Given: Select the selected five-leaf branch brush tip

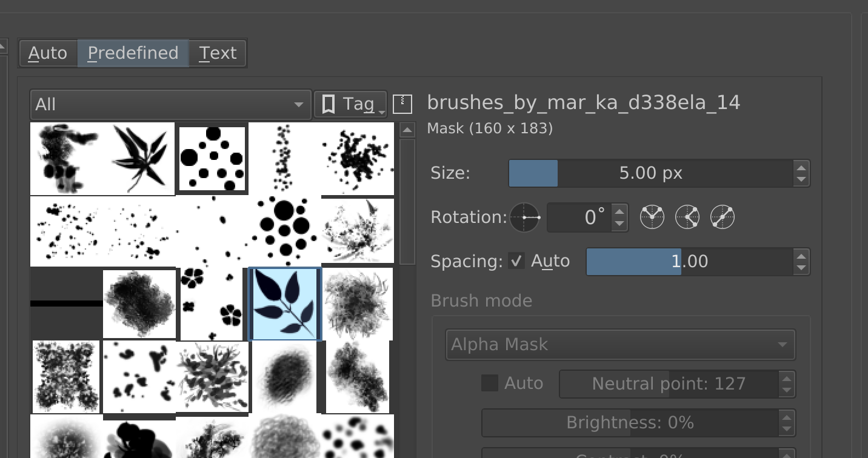Looking at the screenshot, I should 285,304.
